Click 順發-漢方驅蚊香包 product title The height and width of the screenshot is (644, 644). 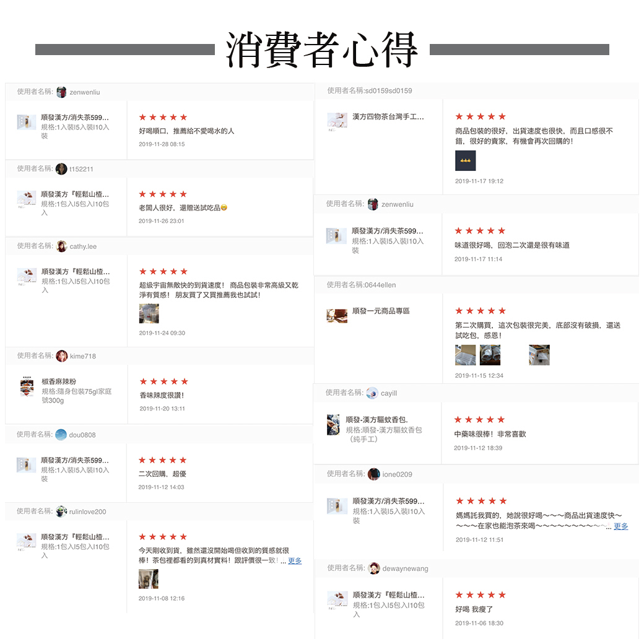(x=376, y=420)
